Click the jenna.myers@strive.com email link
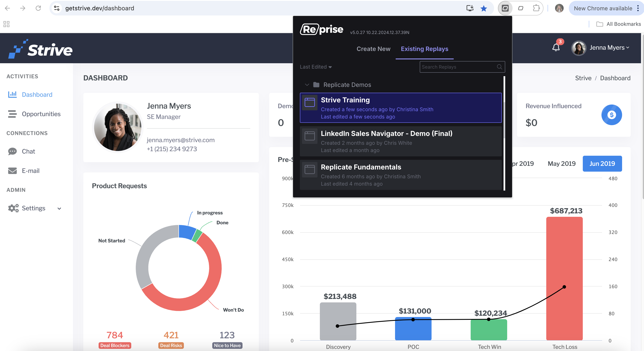This screenshot has height=351, width=644. coord(180,140)
